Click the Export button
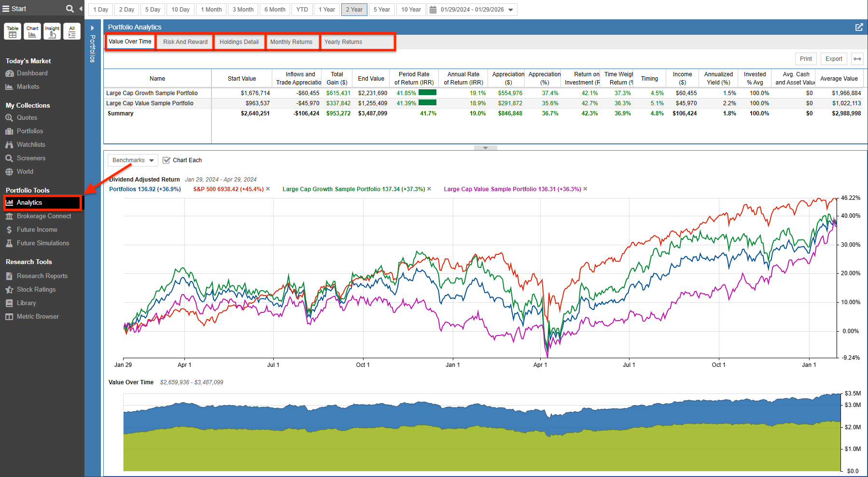 tap(834, 59)
